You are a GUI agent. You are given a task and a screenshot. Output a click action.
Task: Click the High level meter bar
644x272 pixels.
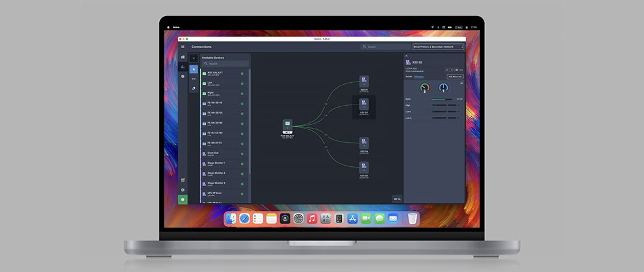(445, 106)
